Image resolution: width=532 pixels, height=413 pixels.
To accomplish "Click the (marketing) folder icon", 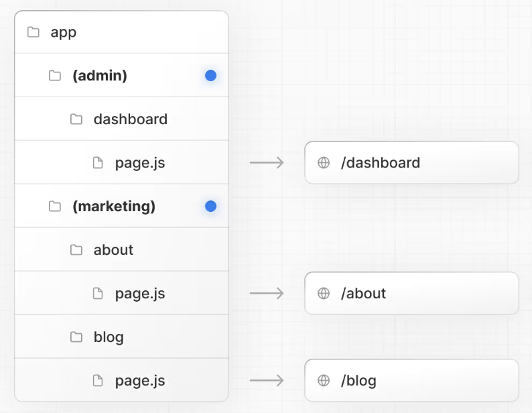I will click(x=55, y=206).
